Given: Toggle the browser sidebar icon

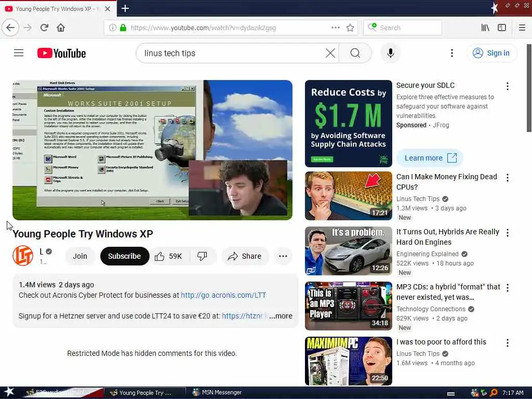Looking at the screenshot, I should (x=502, y=28).
